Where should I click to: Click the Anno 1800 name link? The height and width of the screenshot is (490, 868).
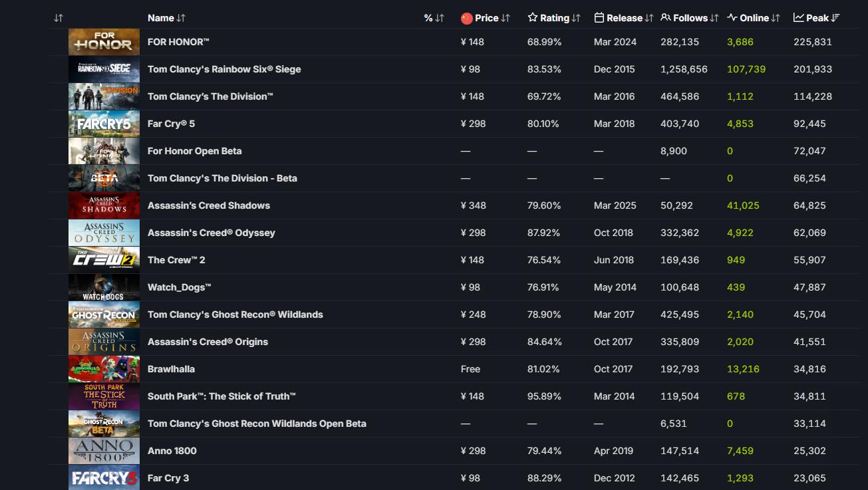(x=172, y=451)
